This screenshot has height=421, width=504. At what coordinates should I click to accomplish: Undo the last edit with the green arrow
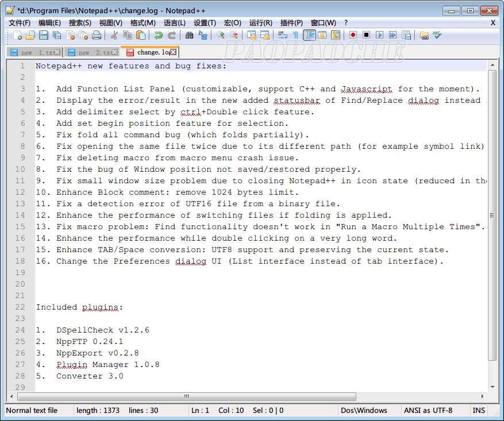(158, 35)
